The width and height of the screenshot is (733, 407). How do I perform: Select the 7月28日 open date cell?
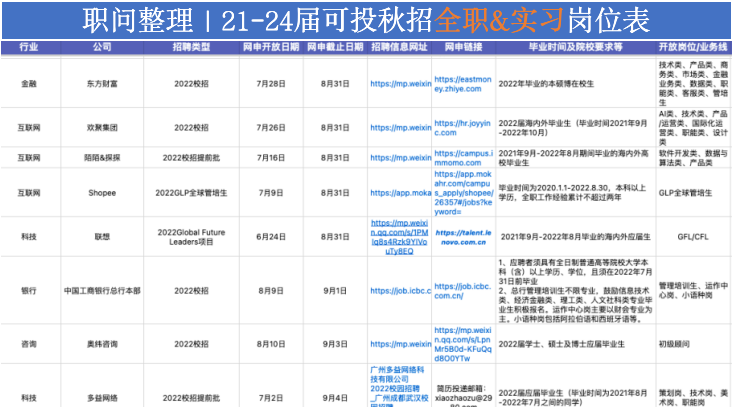click(x=271, y=84)
